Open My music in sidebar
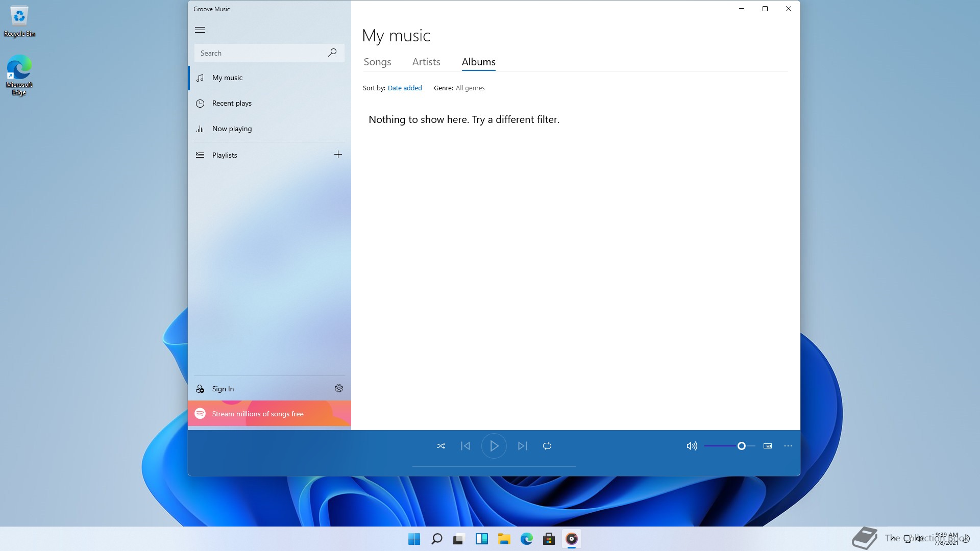Viewport: 980px width, 551px height. pyautogui.click(x=269, y=78)
